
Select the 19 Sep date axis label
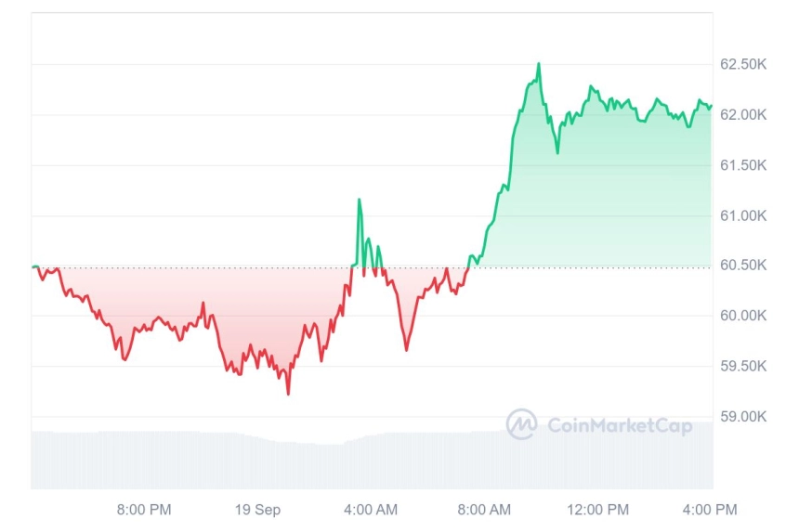[x=257, y=510]
